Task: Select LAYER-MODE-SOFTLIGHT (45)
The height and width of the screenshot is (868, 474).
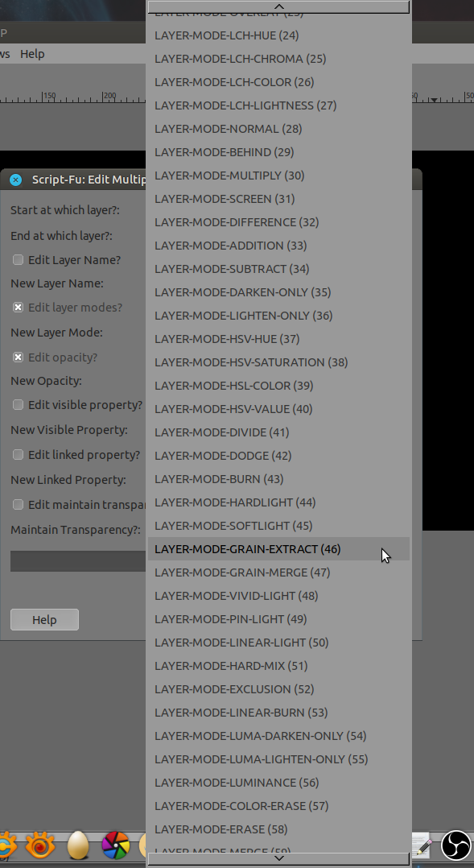Action: click(278, 525)
